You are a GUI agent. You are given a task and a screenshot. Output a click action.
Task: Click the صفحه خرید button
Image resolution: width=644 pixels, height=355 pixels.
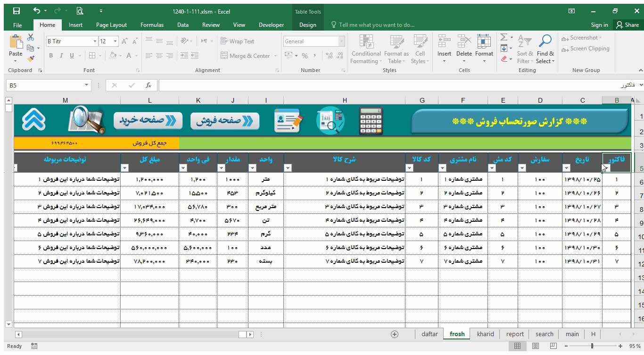point(148,121)
